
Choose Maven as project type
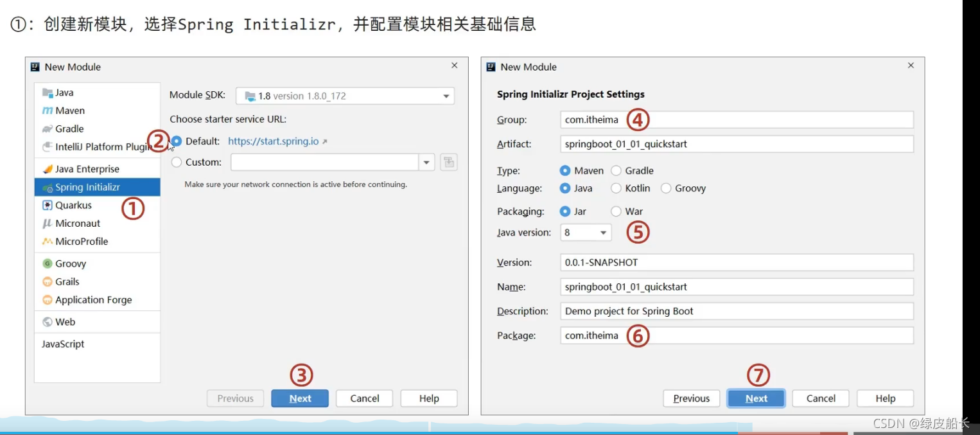click(565, 170)
